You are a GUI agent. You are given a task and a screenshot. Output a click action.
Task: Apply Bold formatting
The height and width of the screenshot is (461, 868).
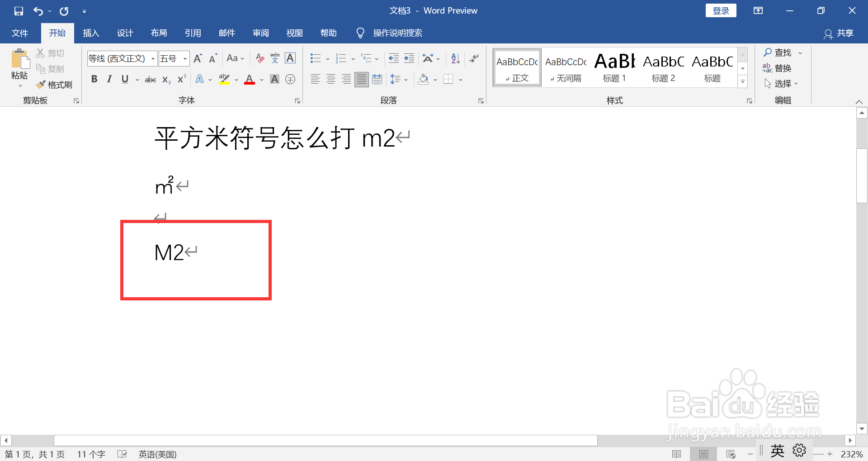pyautogui.click(x=94, y=79)
